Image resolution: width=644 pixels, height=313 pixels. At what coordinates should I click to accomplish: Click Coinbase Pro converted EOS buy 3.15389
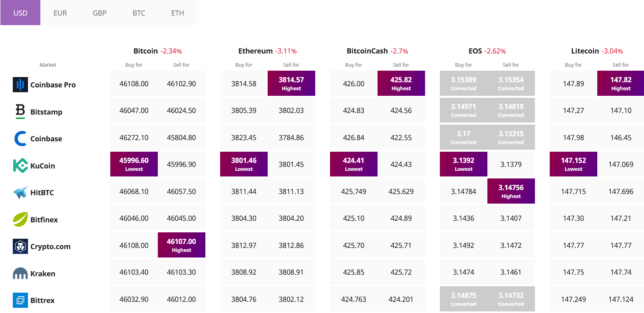click(x=463, y=83)
